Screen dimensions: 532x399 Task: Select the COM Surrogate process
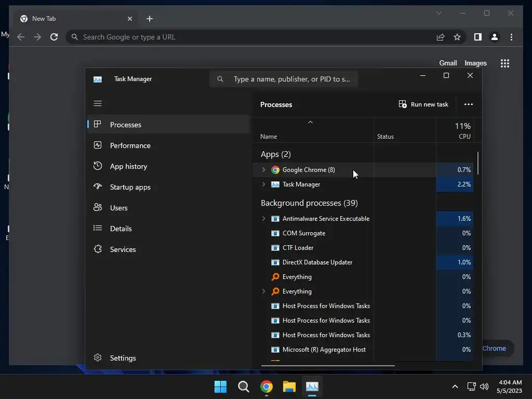pyautogui.click(x=363, y=233)
